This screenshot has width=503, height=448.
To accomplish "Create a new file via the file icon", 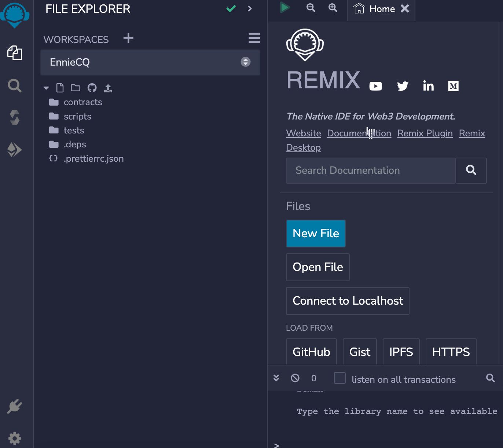I will (60, 88).
